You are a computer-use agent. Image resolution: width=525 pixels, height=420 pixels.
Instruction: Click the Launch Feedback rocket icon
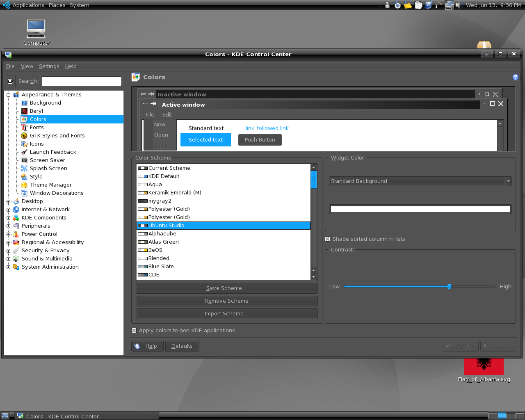[x=24, y=152]
